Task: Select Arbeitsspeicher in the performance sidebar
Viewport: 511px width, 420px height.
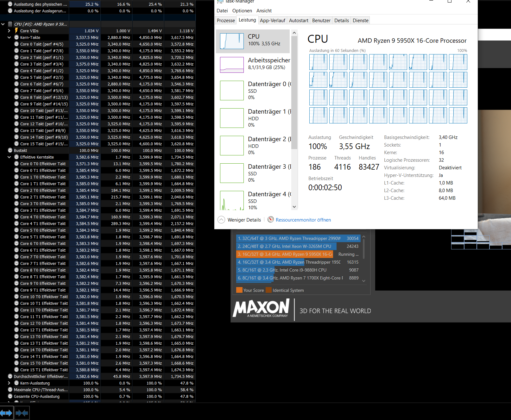Action: pyautogui.click(x=253, y=65)
